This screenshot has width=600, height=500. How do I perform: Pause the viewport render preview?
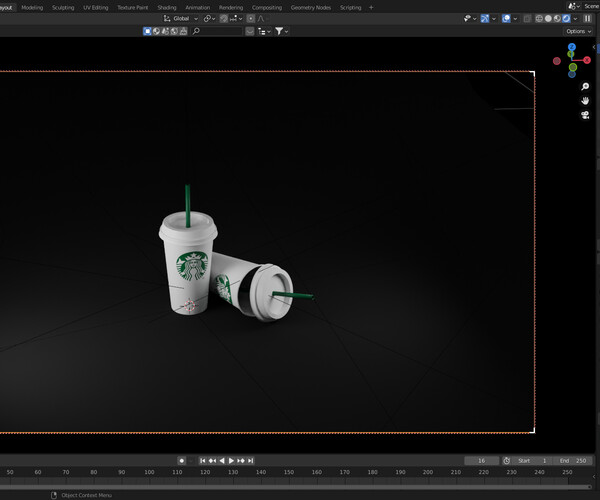pos(587,18)
